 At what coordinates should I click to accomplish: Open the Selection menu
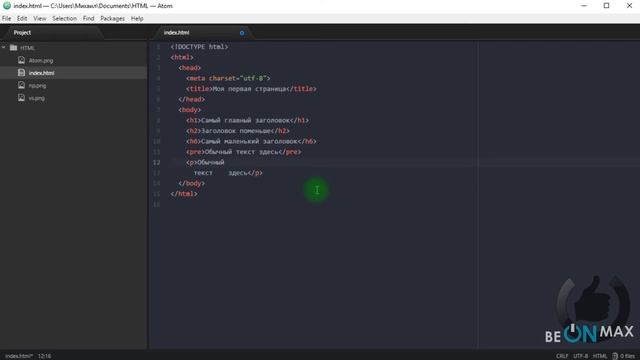pyautogui.click(x=64, y=18)
